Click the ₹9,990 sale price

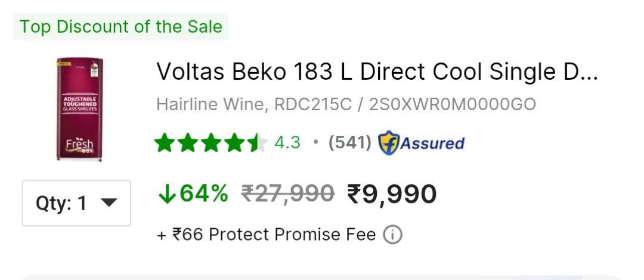point(392,194)
